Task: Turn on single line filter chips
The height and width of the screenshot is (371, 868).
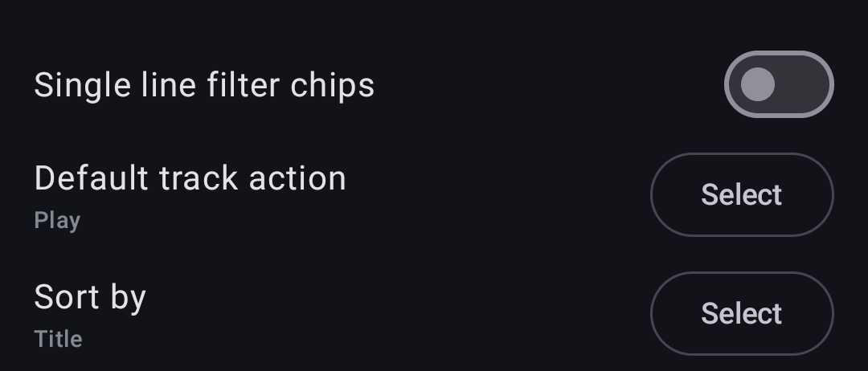Action: click(x=779, y=84)
